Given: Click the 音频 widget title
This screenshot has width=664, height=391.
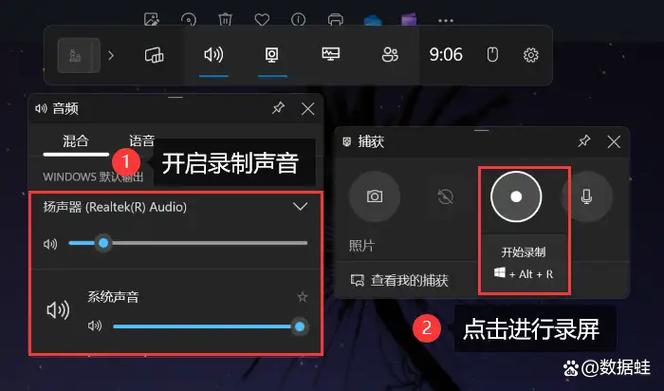Looking at the screenshot, I should pyautogui.click(x=65, y=108).
